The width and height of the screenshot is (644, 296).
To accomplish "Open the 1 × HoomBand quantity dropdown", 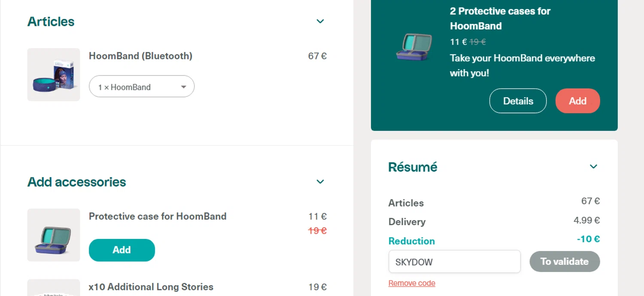I will coord(142,87).
